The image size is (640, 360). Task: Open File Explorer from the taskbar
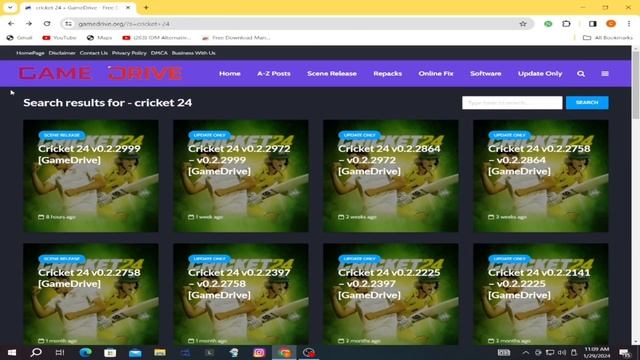point(160,353)
